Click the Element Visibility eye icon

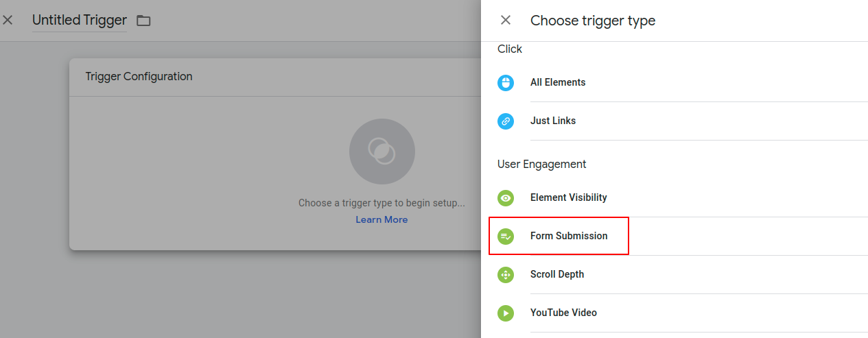[x=506, y=197]
